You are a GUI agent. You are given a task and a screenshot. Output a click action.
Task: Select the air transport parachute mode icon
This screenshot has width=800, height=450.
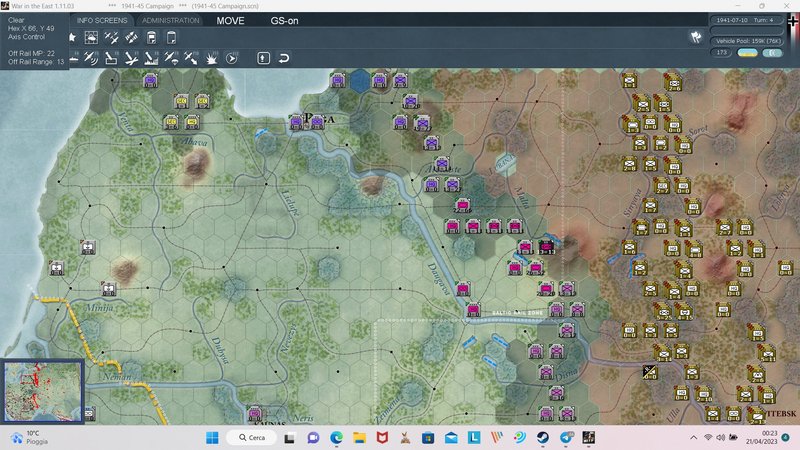point(171,58)
